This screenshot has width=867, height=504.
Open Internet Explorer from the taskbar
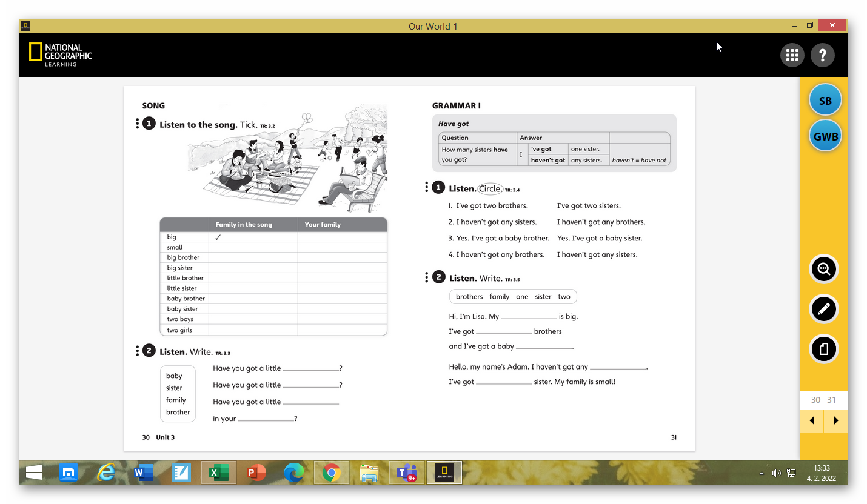pos(106,472)
